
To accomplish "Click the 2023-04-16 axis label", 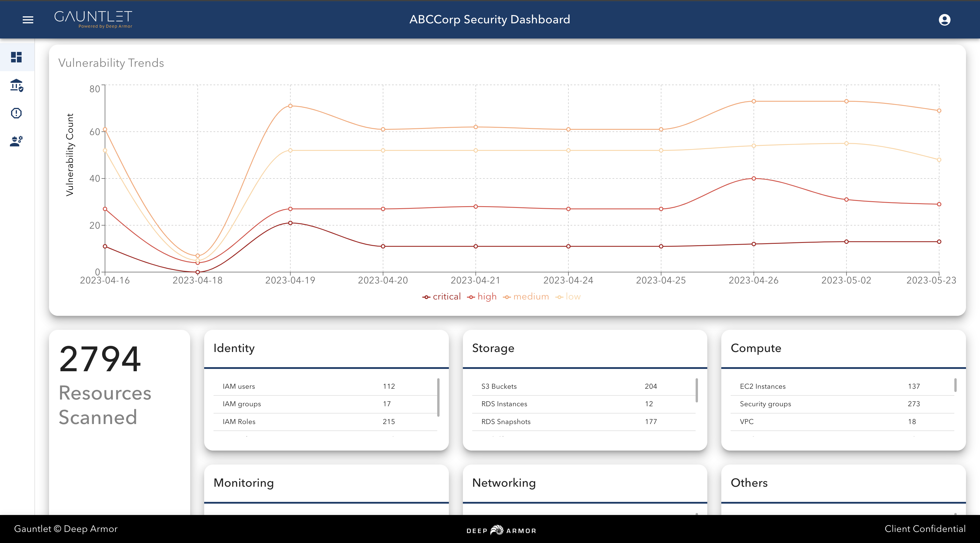I will pos(105,281).
